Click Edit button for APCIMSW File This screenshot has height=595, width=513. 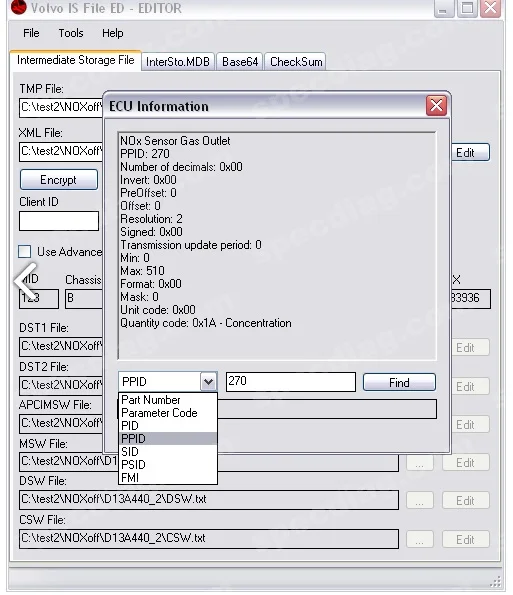coord(470,424)
